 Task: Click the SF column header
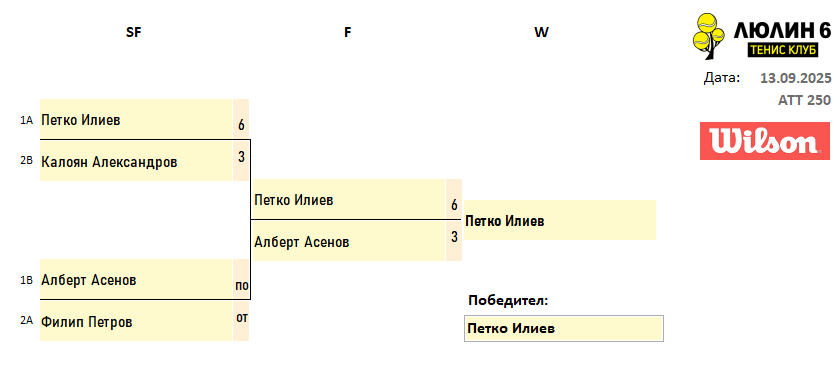pos(133,32)
